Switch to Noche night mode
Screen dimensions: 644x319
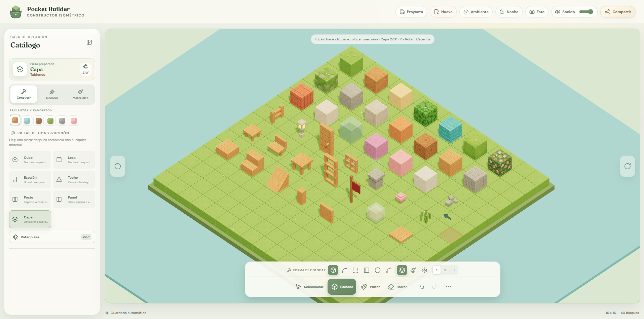tap(509, 12)
